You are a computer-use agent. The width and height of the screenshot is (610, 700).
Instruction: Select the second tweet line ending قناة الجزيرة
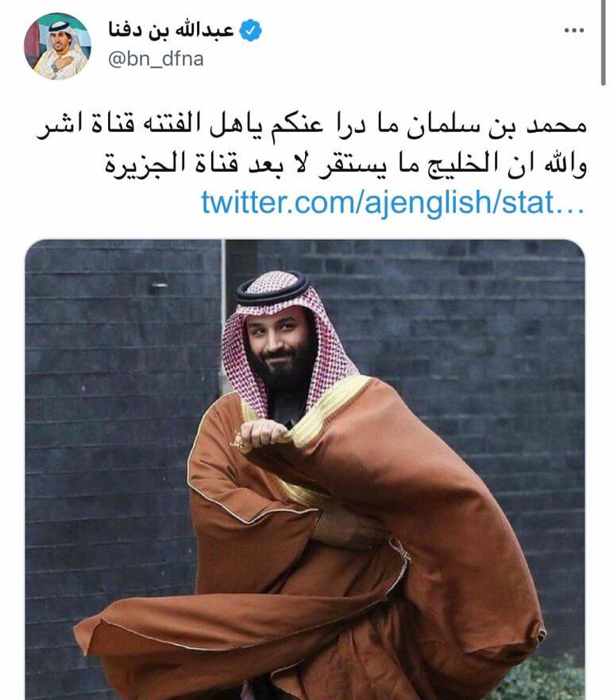pos(346,164)
